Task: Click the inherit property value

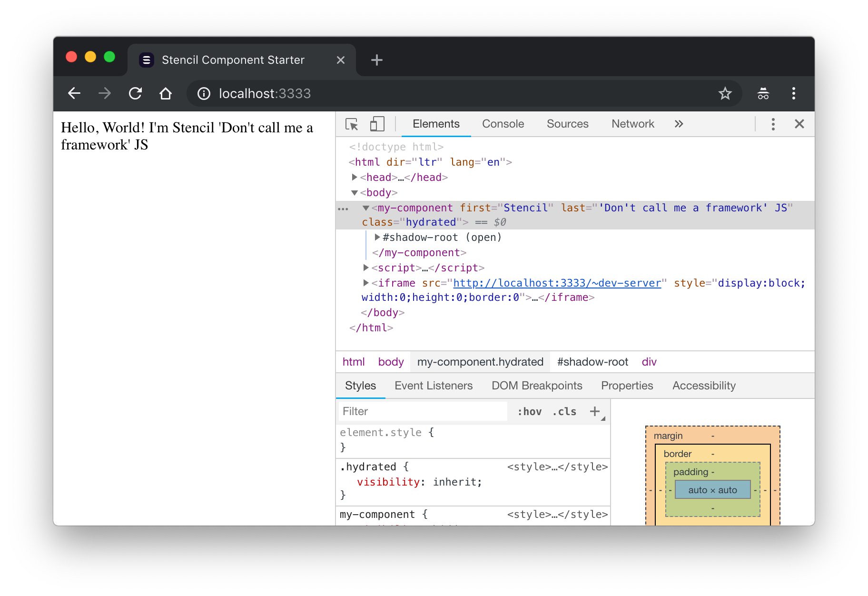Action: pyautogui.click(x=454, y=482)
